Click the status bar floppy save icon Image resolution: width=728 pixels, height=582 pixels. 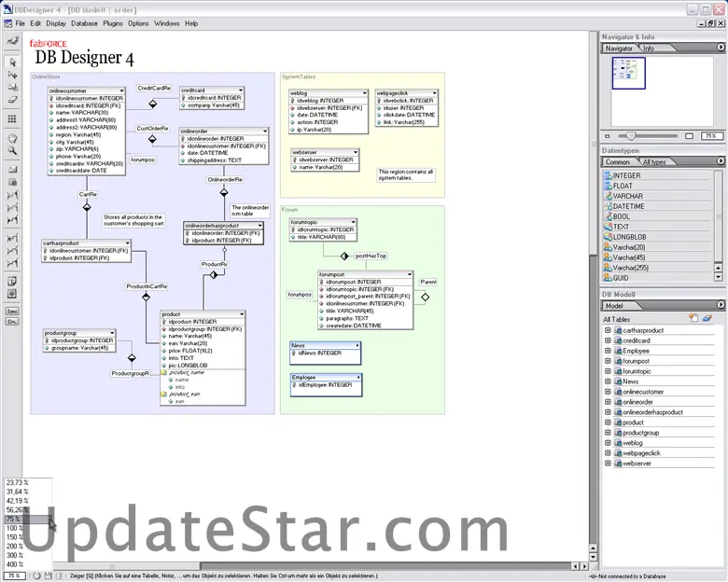49,576
